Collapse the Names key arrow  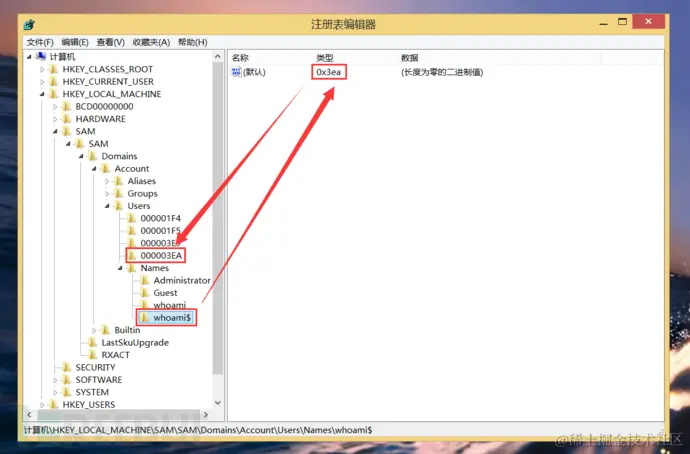pyautogui.click(x=120, y=268)
